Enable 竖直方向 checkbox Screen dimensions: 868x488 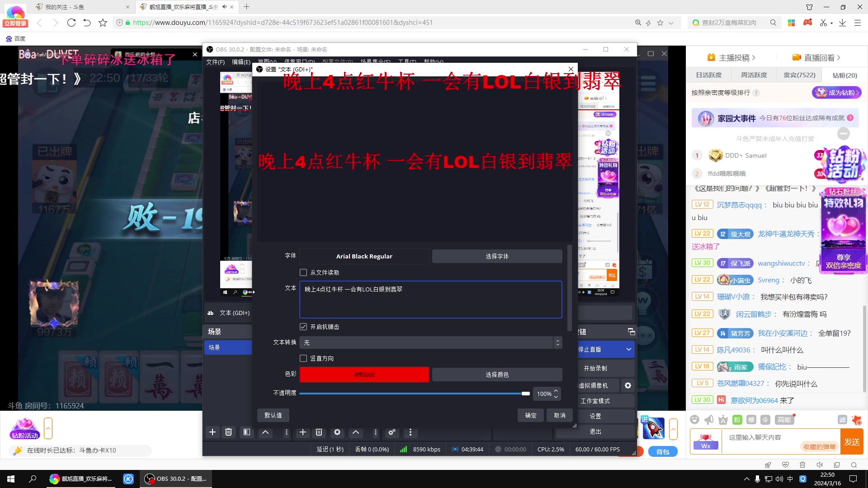(303, 358)
